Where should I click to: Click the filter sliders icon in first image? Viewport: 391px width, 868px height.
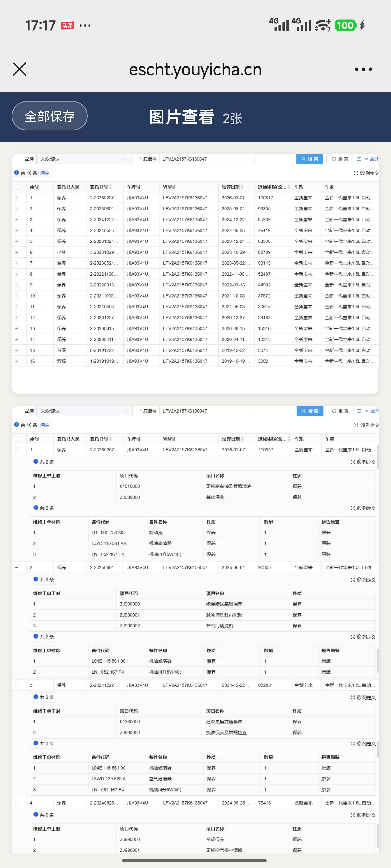(x=359, y=159)
